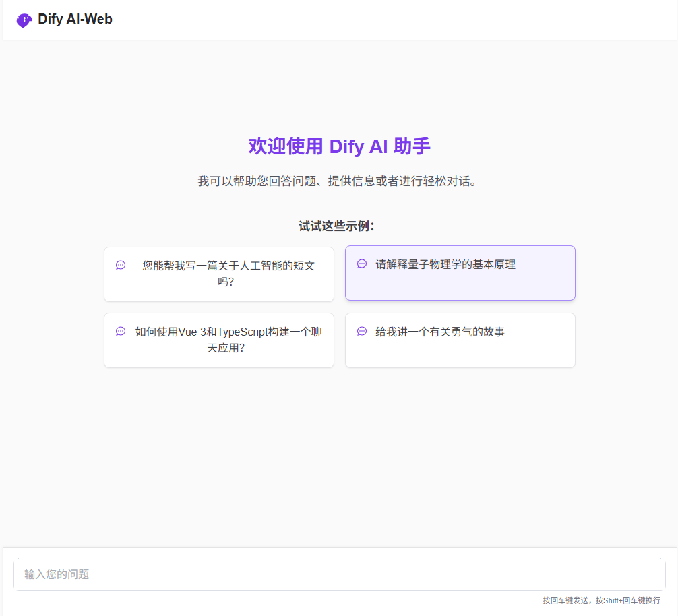The image size is (678, 616).
Task: Click the 我可以帮助您回答问题 description text
Action: pyautogui.click(x=338, y=181)
